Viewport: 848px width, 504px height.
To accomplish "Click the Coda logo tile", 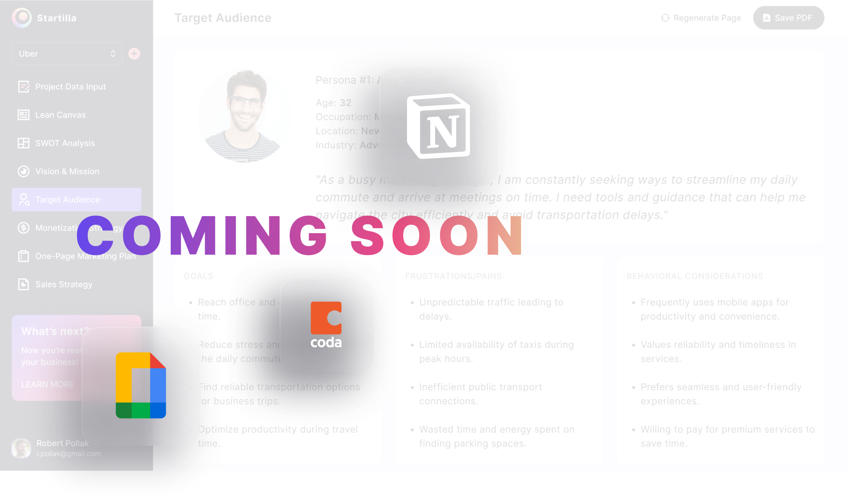I will (327, 324).
